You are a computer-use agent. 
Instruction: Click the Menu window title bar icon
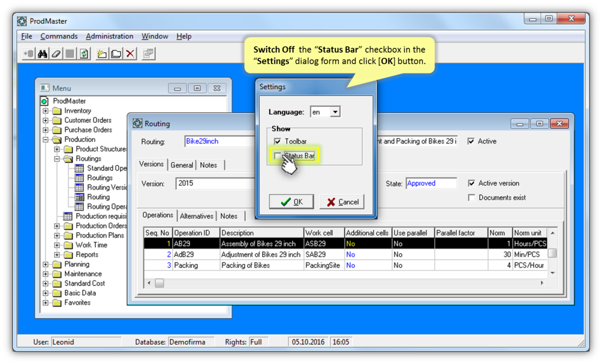pyautogui.click(x=45, y=88)
